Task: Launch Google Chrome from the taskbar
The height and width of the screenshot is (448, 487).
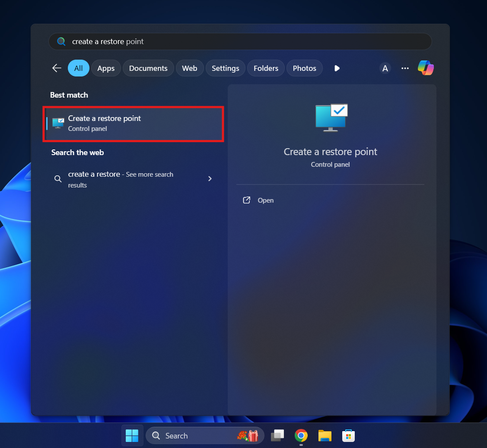Action: tap(301, 435)
